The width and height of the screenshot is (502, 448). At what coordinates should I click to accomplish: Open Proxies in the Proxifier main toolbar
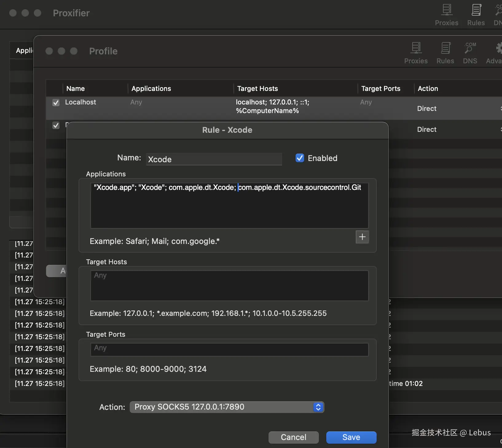(x=446, y=15)
